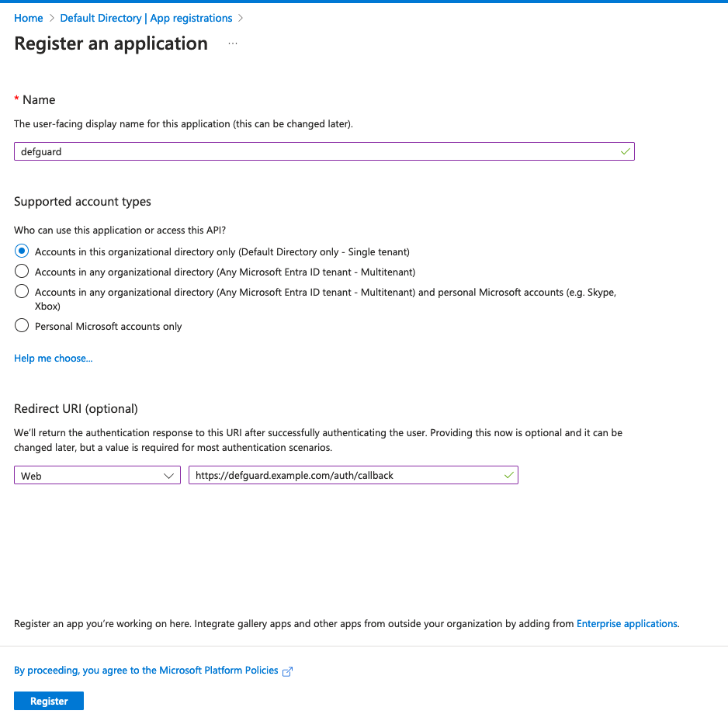Screen dimensions: 728x721
Task: Click the green checkmark in Name field
Action: [x=625, y=151]
